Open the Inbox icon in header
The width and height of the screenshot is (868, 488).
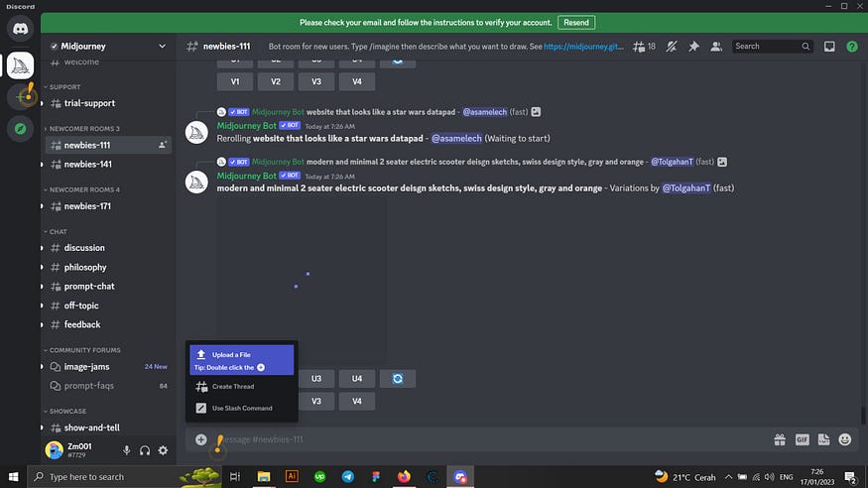tap(829, 47)
